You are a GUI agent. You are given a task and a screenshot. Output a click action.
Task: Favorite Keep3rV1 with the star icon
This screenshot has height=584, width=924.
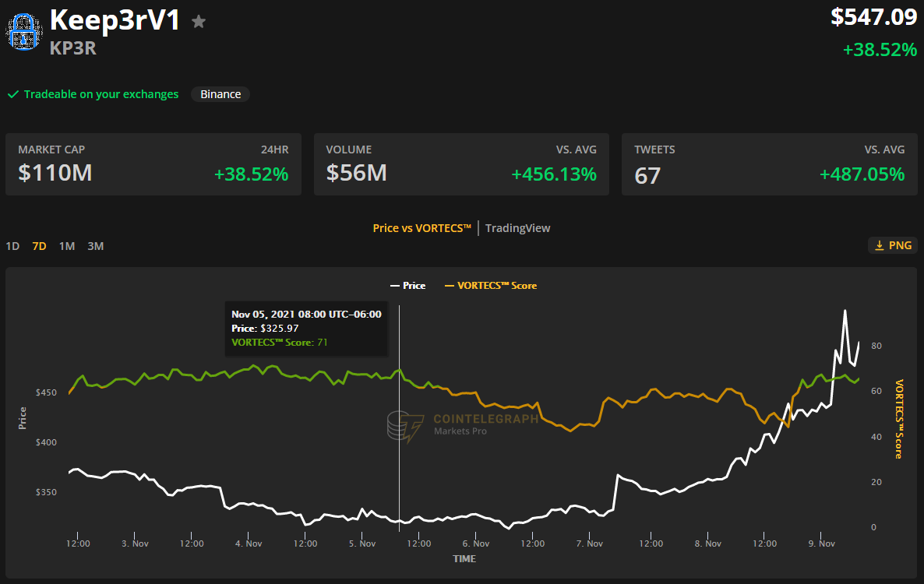(x=199, y=22)
